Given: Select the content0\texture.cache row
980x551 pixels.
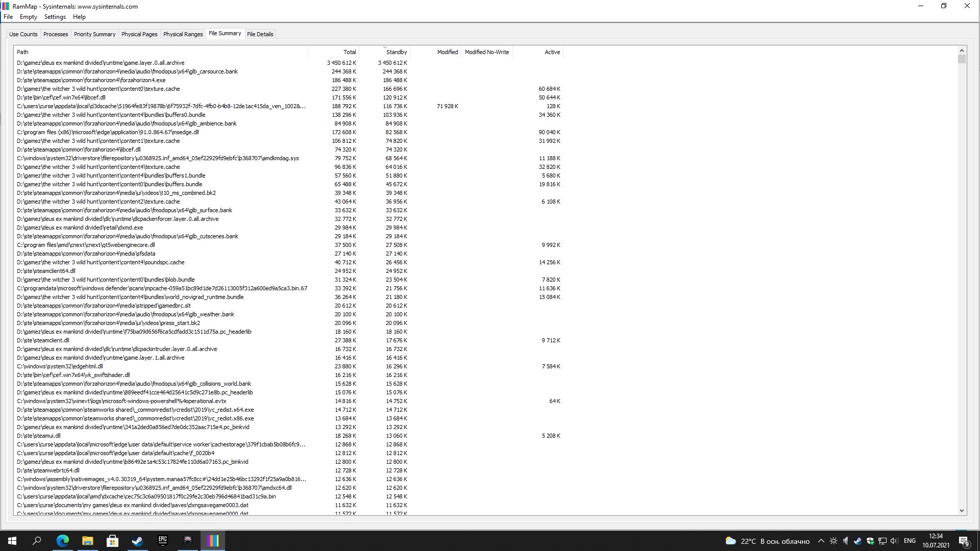Looking at the screenshot, I should click(288, 89).
